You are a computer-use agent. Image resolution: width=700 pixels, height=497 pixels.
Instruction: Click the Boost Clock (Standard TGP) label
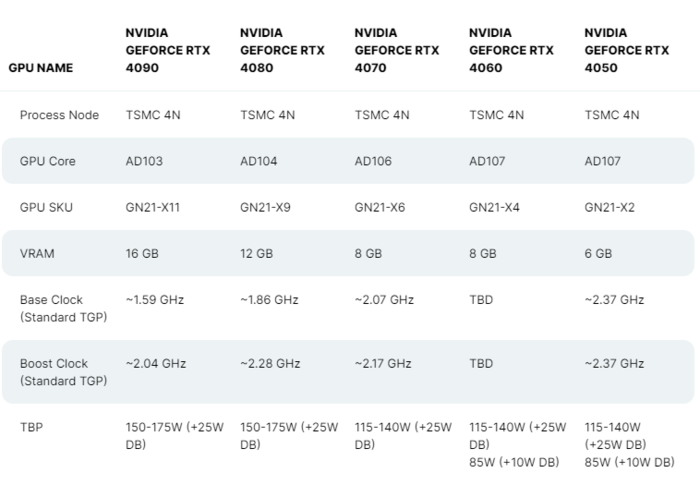click(x=63, y=372)
